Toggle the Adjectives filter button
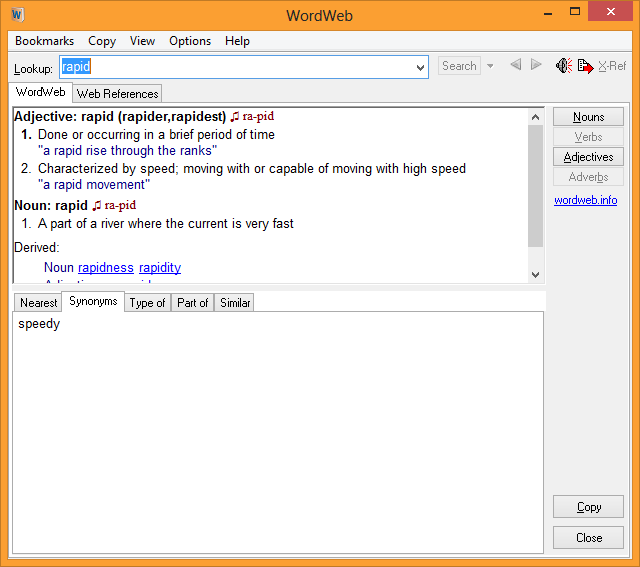The image size is (640, 567). click(x=588, y=157)
